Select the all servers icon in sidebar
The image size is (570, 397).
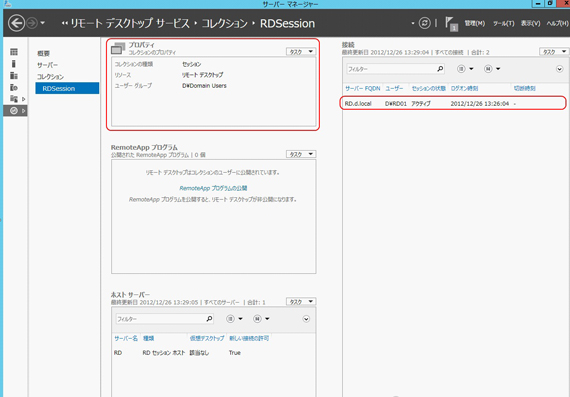click(x=14, y=76)
